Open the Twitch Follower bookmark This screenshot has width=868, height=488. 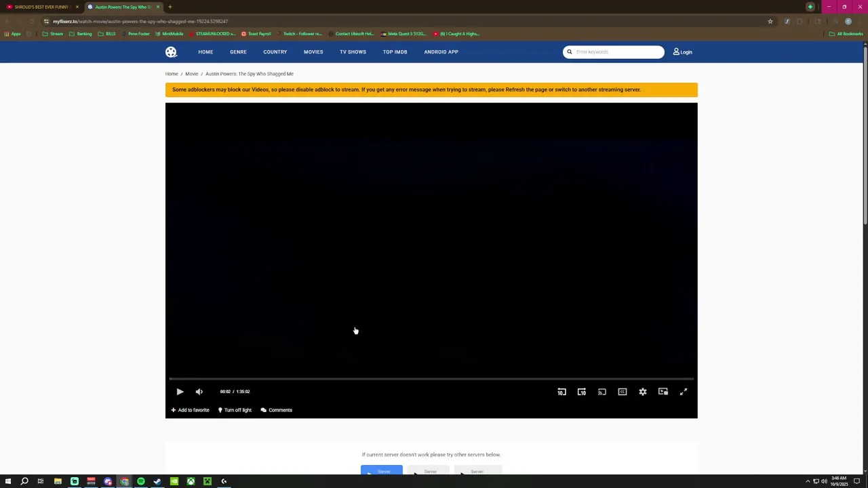click(x=299, y=34)
